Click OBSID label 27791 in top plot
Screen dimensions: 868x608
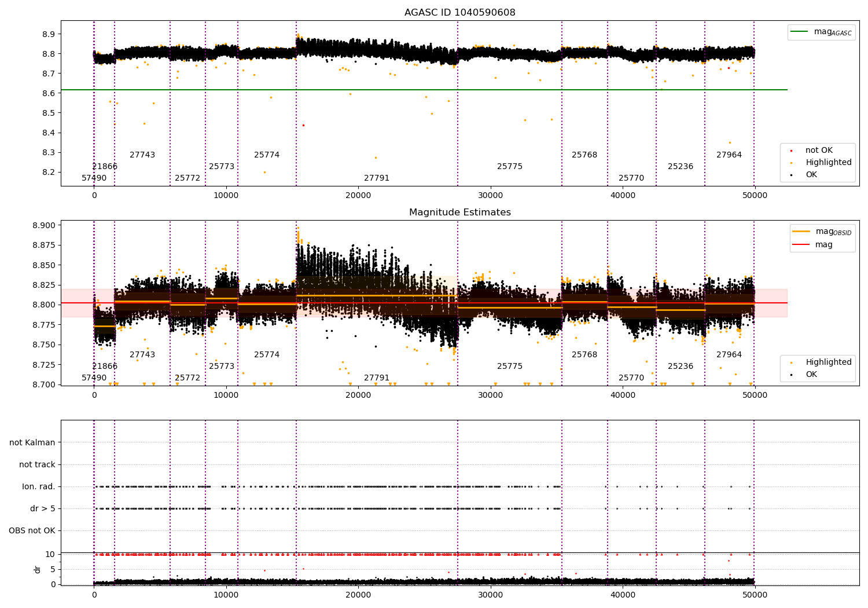tap(377, 178)
